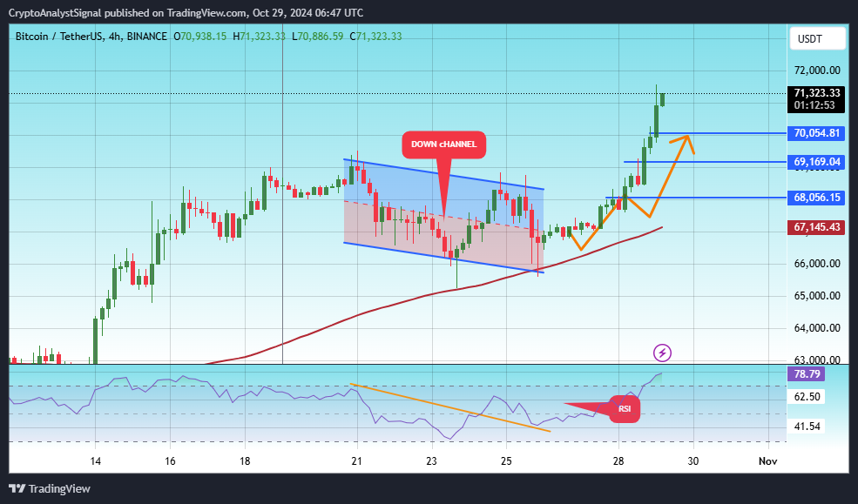
Task: Click the Close value C71,323.33 in the legend
Action: coord(375,37)
